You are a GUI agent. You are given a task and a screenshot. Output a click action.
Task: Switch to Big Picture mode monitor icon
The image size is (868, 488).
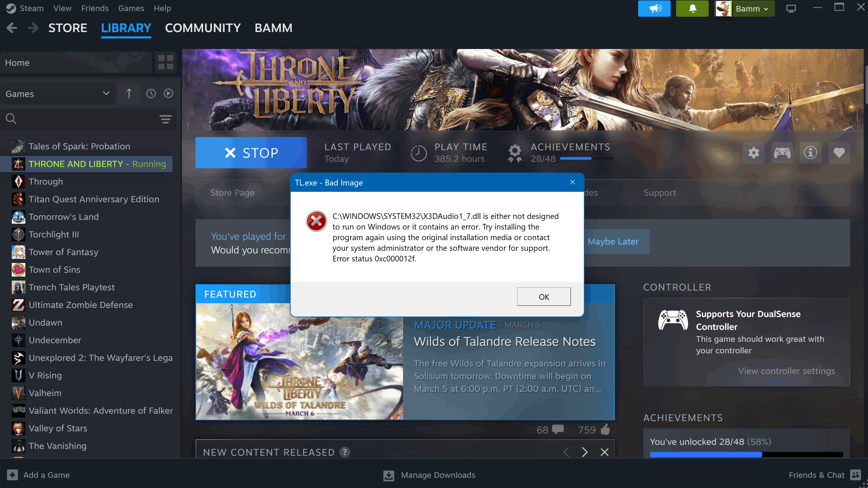(791, 8)
